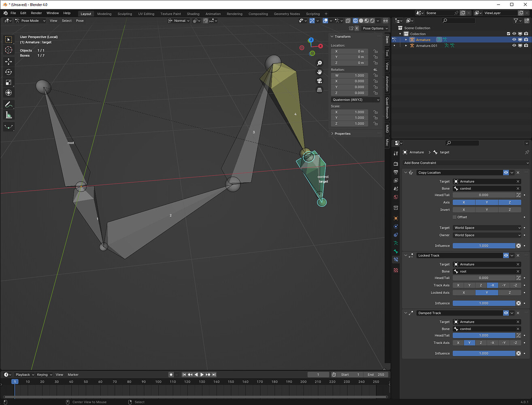Toggle Invert Y in Copy Location
Screen dimensions: 532x405
(487, 210)
